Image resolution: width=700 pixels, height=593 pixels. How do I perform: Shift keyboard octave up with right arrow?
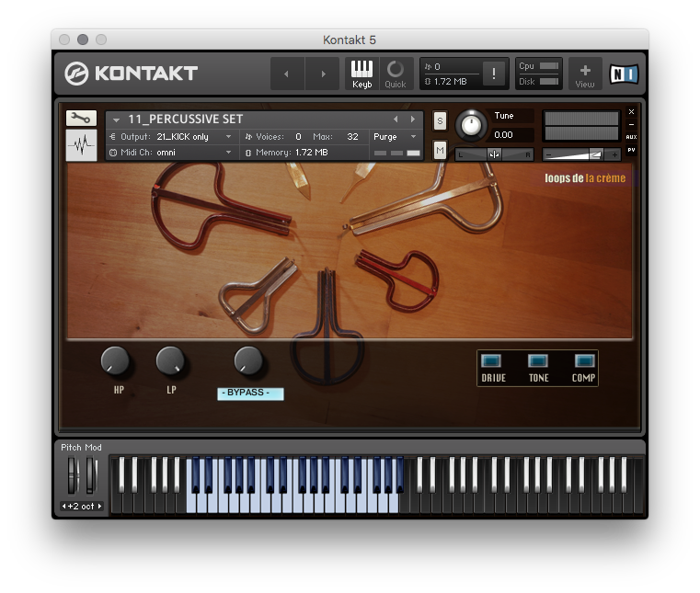[99, 506]
